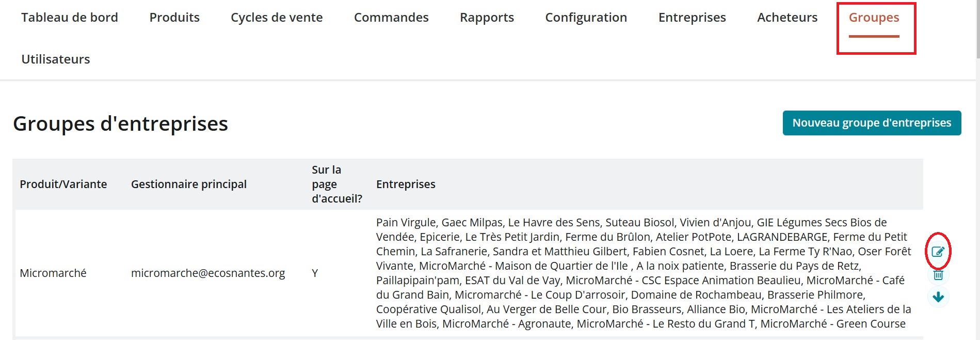
Task: Navigate to the Rapports tab
Action: 487,18
